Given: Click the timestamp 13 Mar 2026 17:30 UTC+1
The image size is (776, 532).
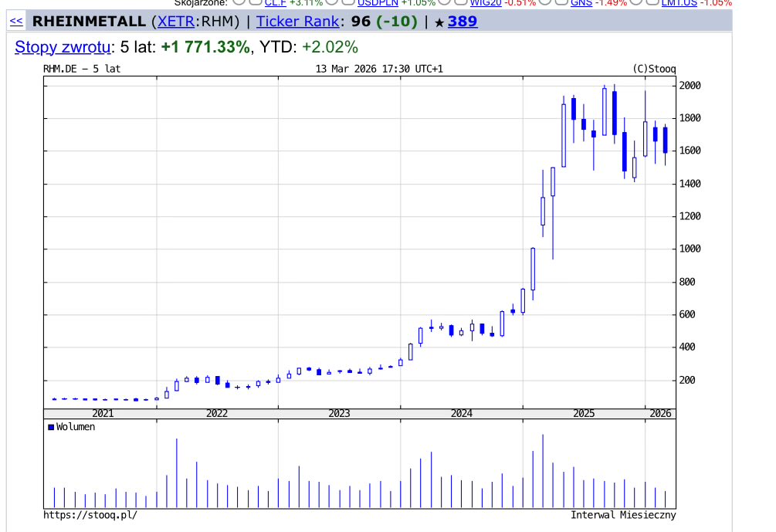Looking at the screenshot, I should coord(379,69).
